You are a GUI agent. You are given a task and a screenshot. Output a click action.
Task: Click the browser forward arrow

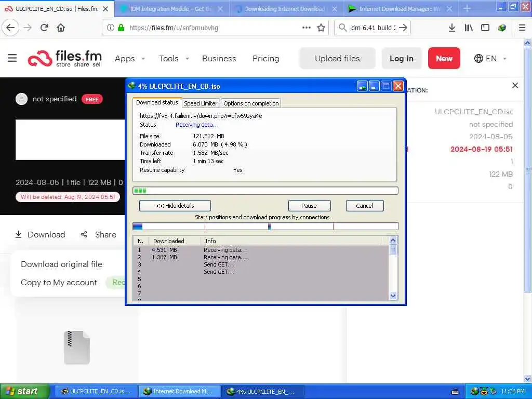(28, 28)
